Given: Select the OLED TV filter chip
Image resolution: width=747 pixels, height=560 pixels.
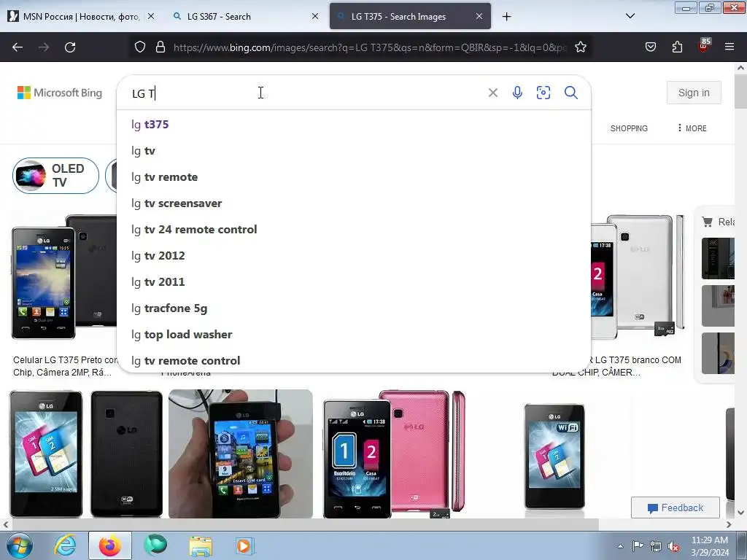Looking at the screenshot, I should pyautogui.click(x=55, y=176).
